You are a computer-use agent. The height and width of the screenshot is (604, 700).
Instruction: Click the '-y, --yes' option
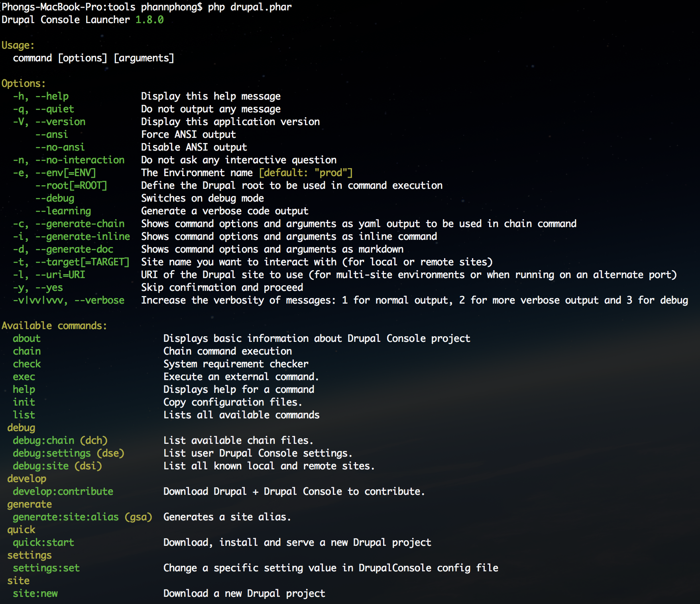(x=38, y=288)
